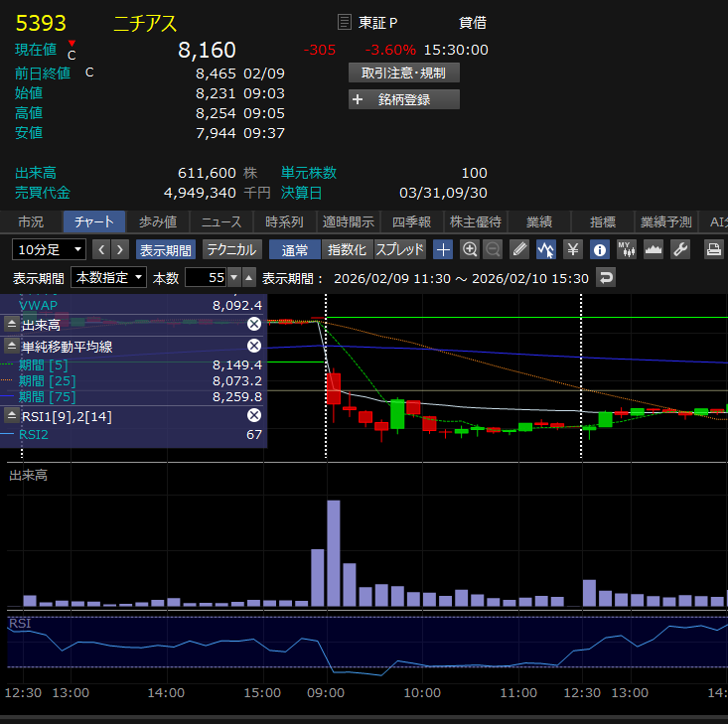Click the 銘柄登録 button

click(403, 99)
